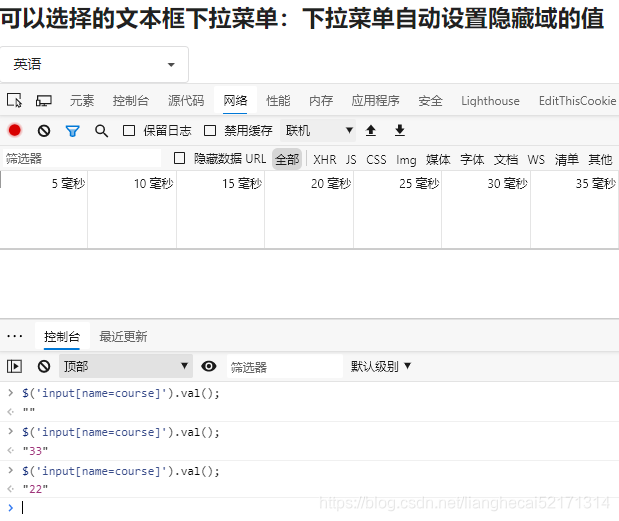Clear the network log
Image resolution: width=619 pixels, height=521 pixels.
click(x=44, y=131)
